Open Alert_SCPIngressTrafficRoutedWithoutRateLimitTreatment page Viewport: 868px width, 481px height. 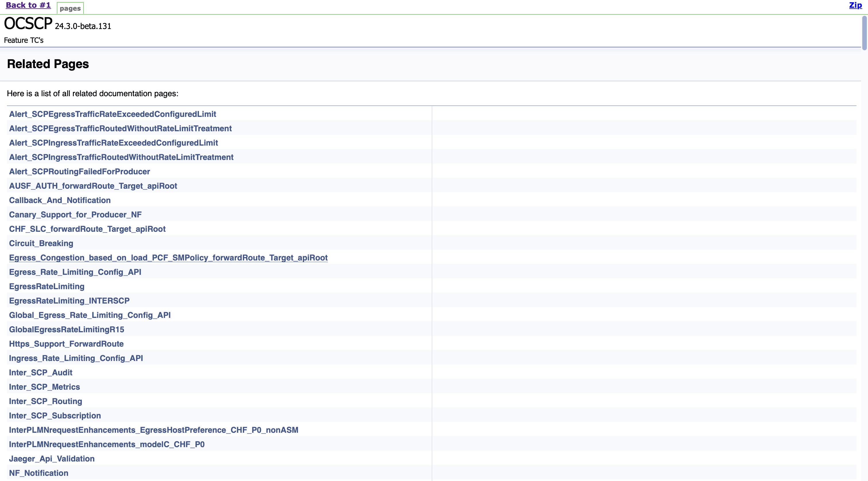point(121,157)
